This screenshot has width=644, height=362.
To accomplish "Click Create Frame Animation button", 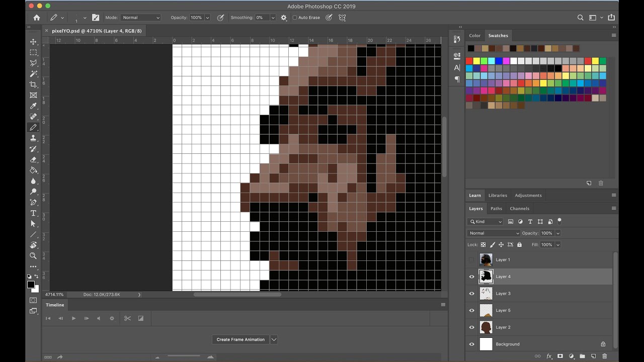I will coord(240,339).
